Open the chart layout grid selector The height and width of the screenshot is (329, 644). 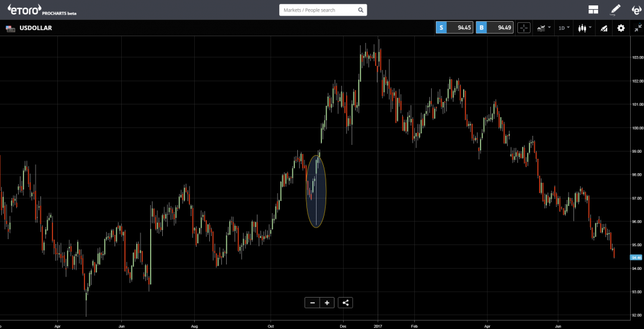point(593,10)
